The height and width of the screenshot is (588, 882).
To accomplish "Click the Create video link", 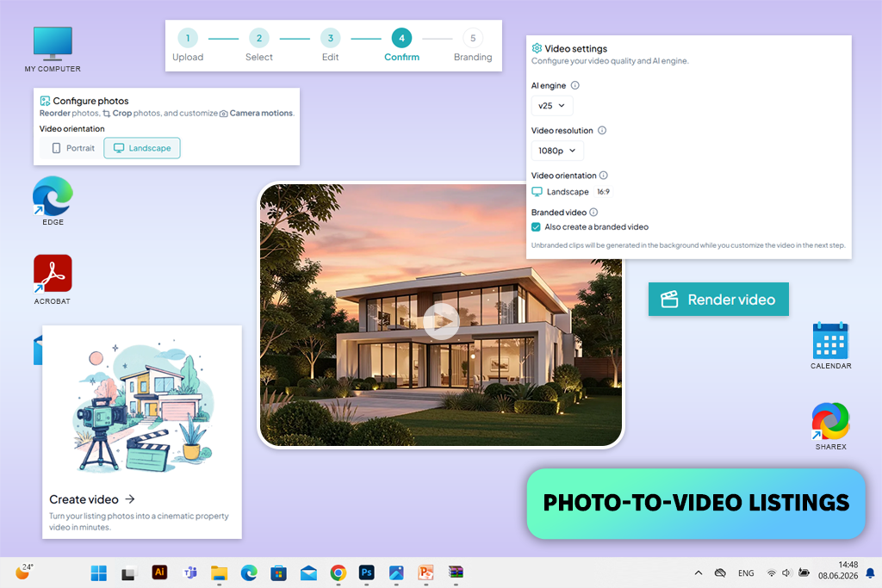I will [x=91, y=499].
